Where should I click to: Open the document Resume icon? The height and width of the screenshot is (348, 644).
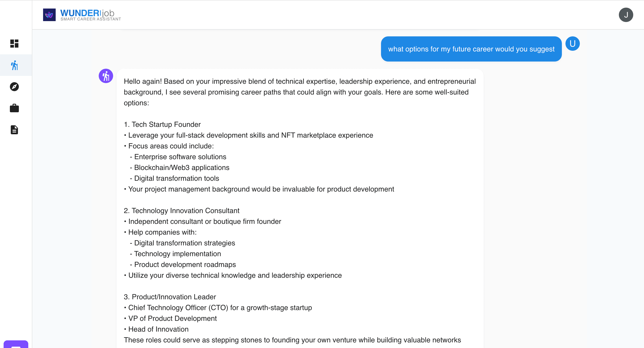[x=15, y=130]
